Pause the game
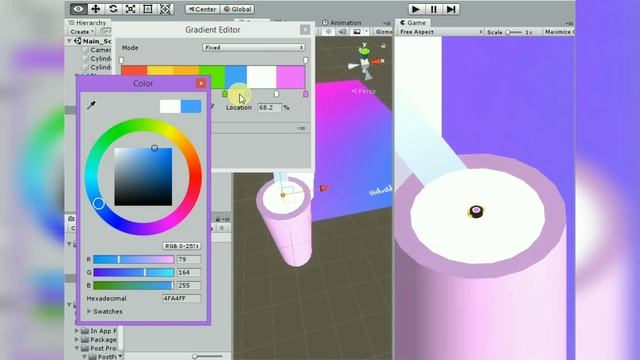This screenshot has width=640, height=360. click(433, 9)
